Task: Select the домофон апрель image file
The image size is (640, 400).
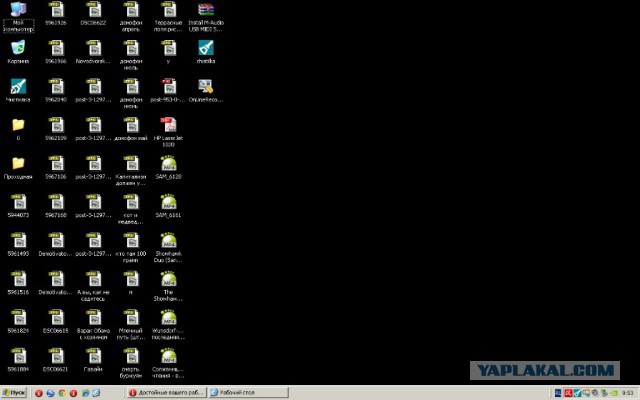Action: coord(131,16)
